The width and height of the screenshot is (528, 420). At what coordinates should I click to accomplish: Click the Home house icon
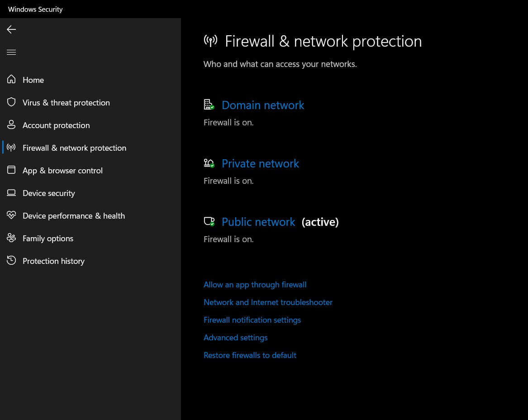click(11, 80)
